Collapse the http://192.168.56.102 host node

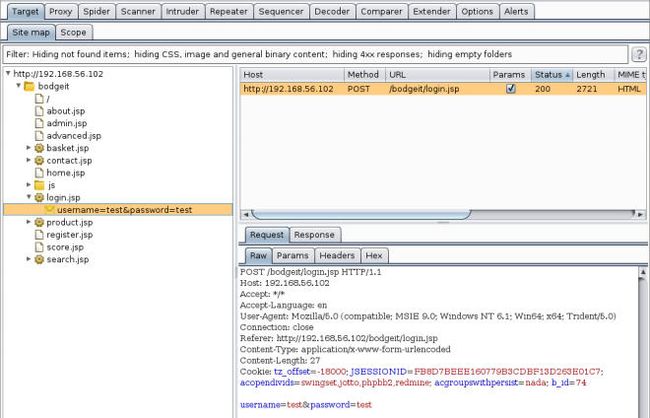(x=8, y=73)
